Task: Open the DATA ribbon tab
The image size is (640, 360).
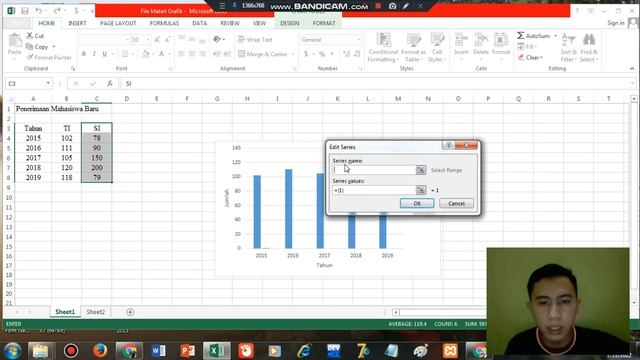Action: click(x=200, y=23)
